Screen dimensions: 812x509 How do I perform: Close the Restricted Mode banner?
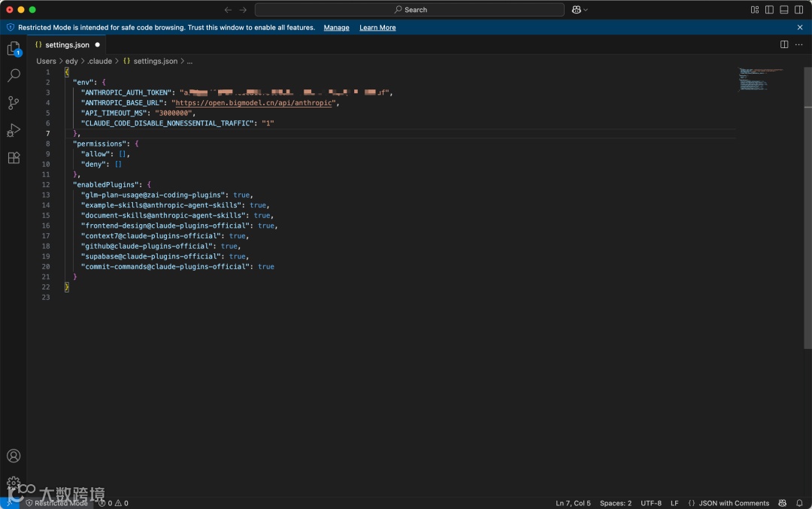pyautogui.click(x=800, y=28)
